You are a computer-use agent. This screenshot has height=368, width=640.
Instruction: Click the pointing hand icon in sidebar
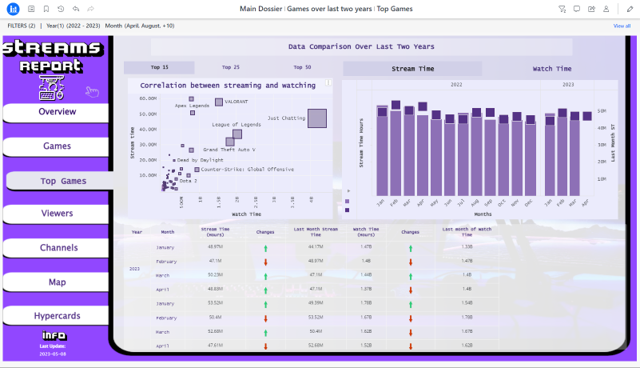point(92,92)
